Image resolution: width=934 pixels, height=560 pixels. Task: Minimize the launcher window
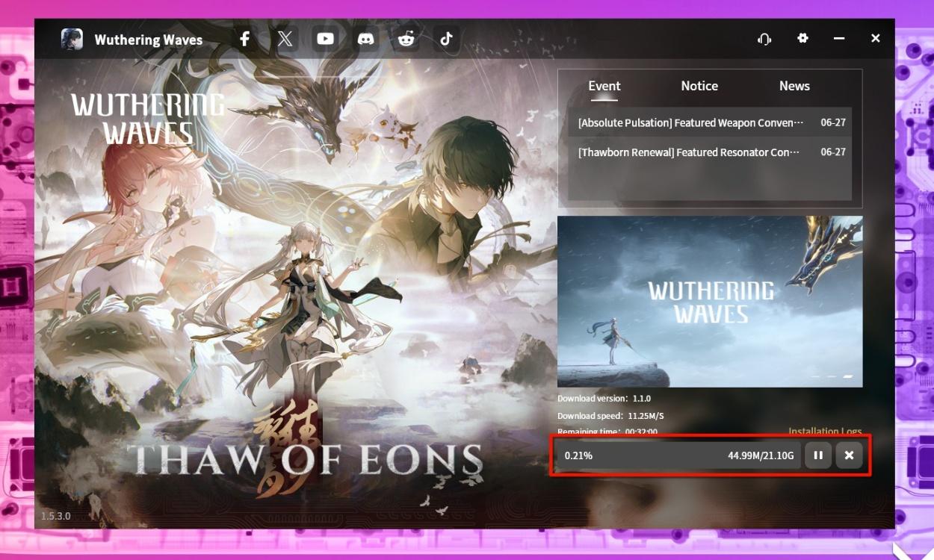tap(839, 38)
